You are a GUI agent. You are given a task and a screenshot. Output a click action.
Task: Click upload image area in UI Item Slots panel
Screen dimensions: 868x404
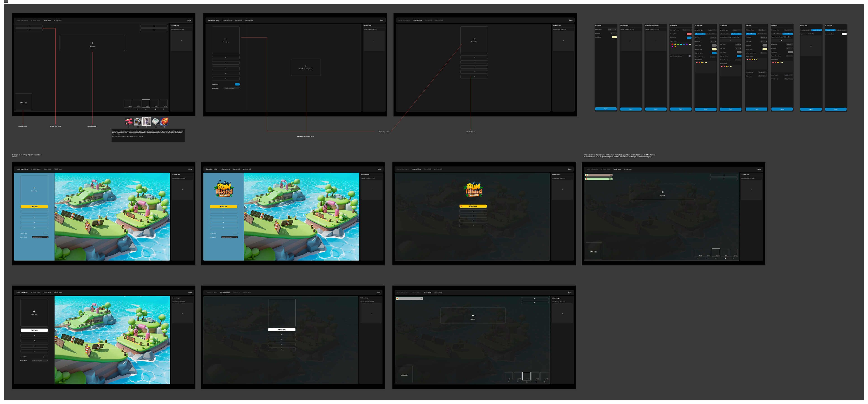[x=811, y=46]
